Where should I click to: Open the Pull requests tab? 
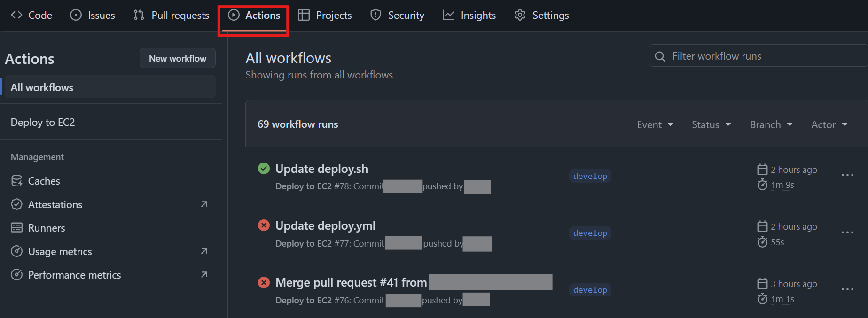tap(171, 15)
